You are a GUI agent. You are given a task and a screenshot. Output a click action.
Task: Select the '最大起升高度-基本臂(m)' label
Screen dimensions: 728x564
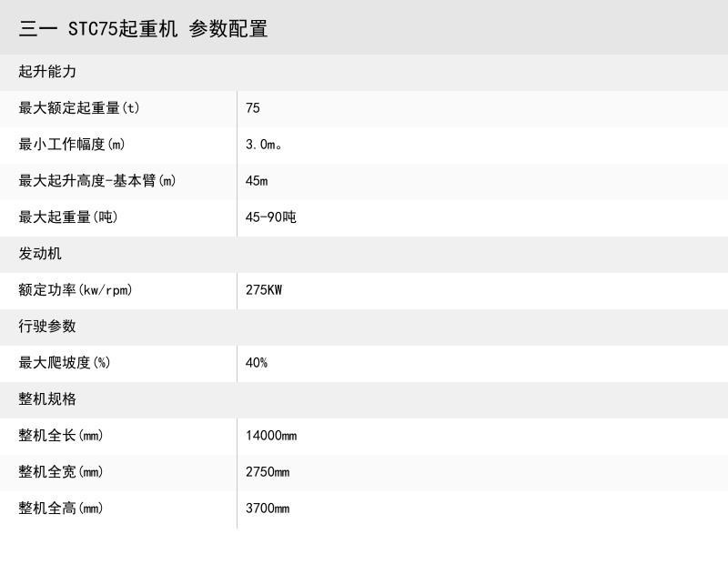[97, 181]
